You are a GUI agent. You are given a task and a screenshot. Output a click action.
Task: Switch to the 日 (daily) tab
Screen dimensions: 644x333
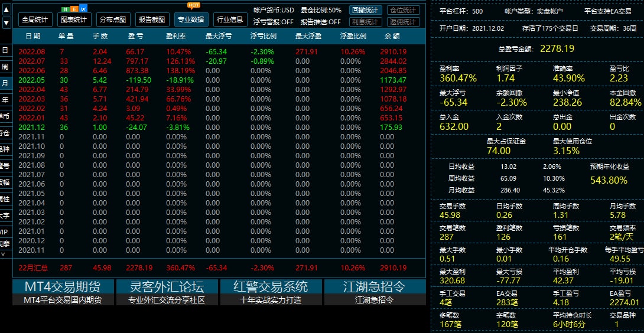[5, 51]
